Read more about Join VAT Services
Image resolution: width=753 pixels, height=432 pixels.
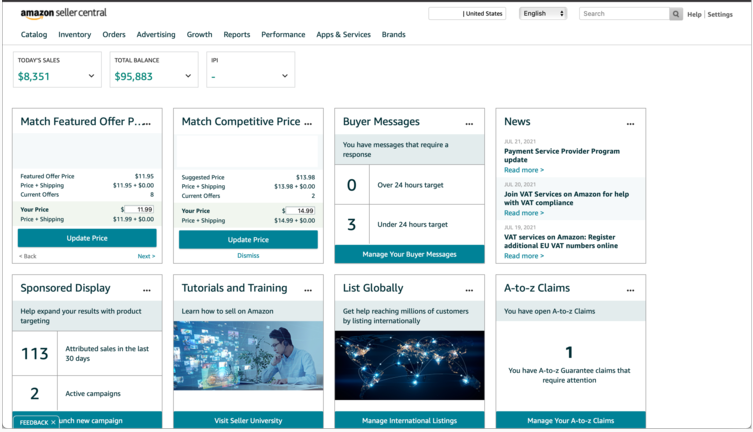(x=524, y=213)
